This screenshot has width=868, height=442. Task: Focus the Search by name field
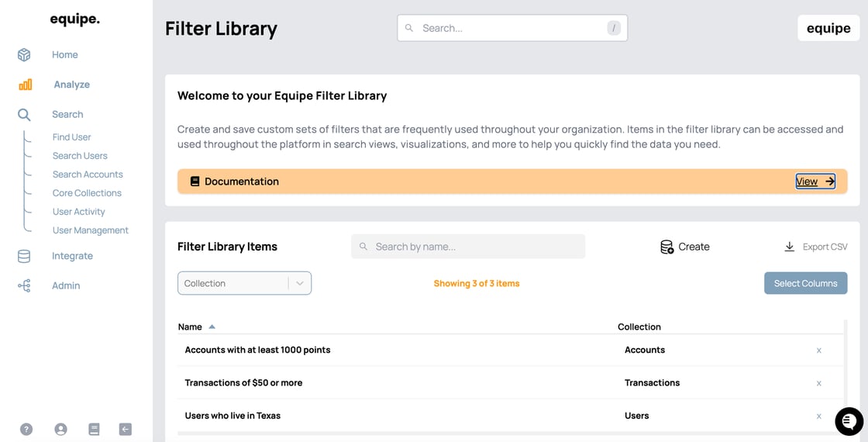tap(468, 247)
